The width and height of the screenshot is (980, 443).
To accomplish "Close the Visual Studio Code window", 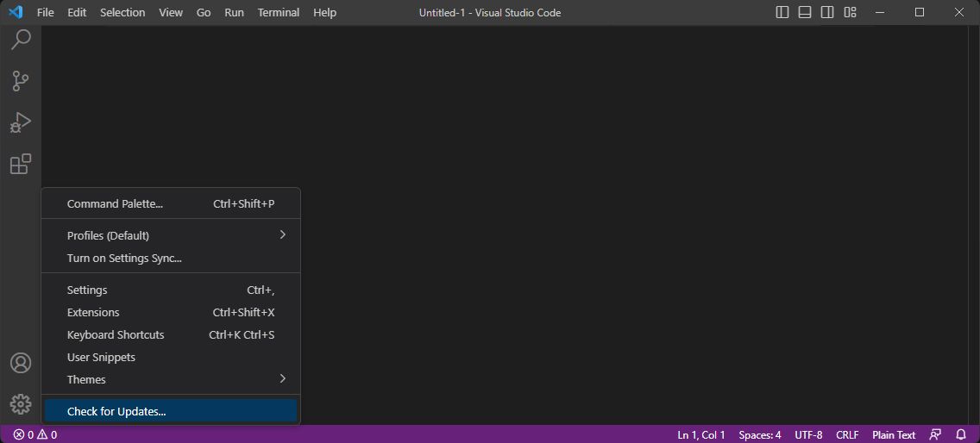I will pyautogui.click(x=959, y=12).
